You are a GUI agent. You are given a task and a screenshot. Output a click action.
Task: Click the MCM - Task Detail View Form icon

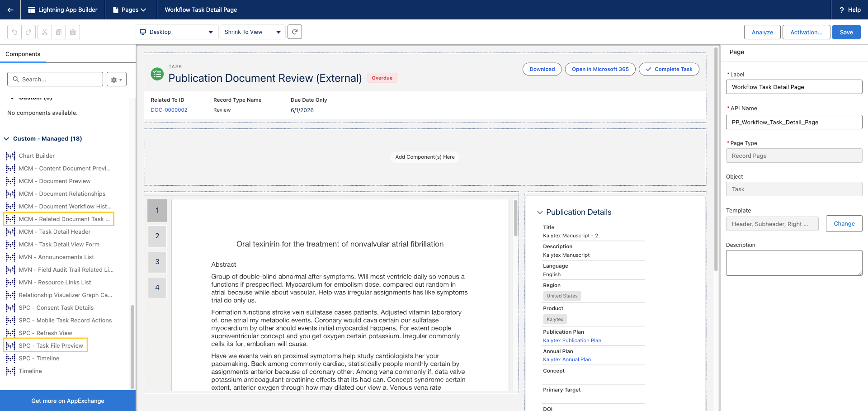10,245
